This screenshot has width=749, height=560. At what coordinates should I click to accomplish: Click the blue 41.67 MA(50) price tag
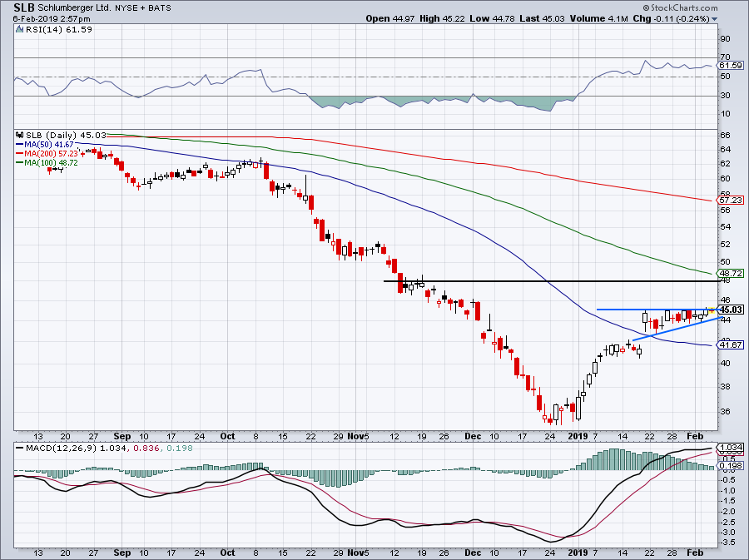(730, 344)
